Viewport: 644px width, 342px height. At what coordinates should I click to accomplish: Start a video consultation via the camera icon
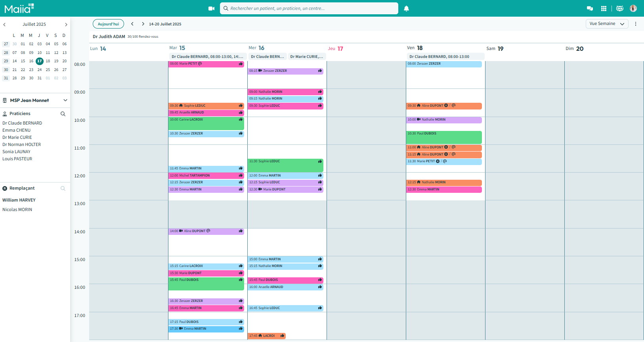(x=211, y=8)
